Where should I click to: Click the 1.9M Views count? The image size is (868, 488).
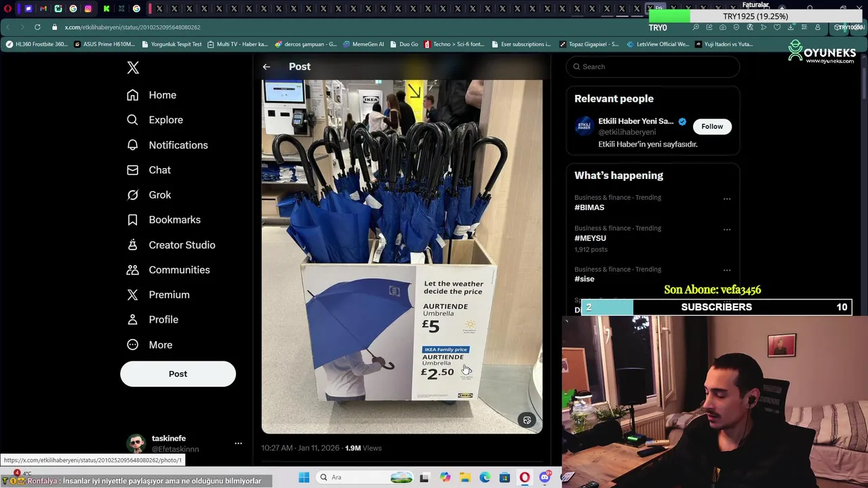click(x=363, y=448)
